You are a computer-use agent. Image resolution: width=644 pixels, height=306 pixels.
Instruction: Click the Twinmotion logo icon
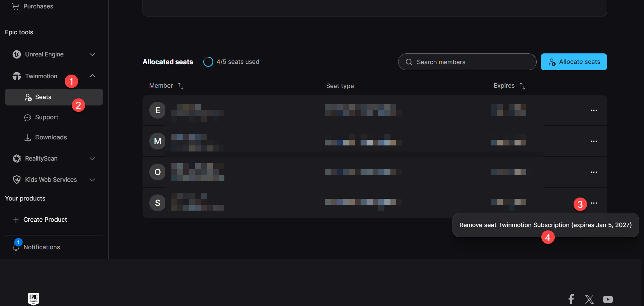coord(17,76)
